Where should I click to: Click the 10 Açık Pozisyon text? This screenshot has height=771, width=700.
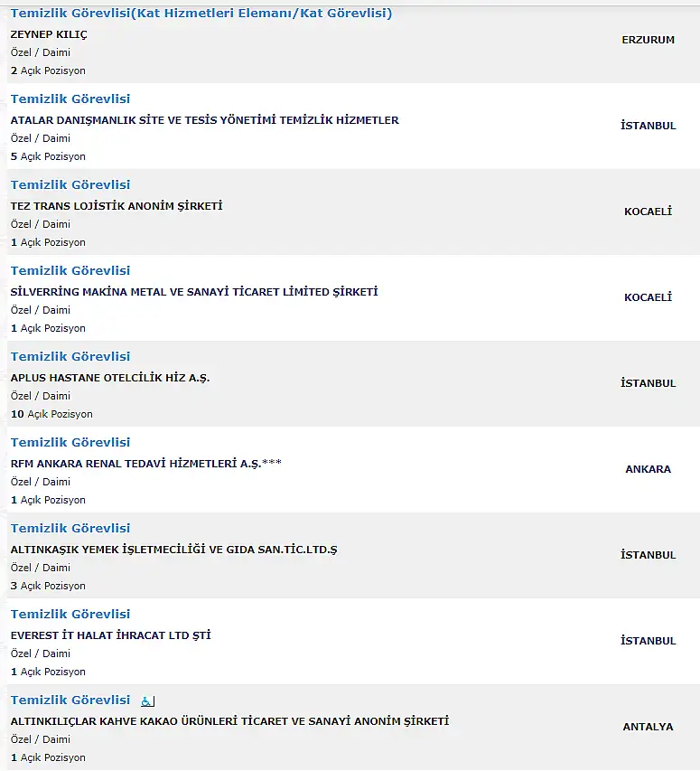tap(51, 414)
